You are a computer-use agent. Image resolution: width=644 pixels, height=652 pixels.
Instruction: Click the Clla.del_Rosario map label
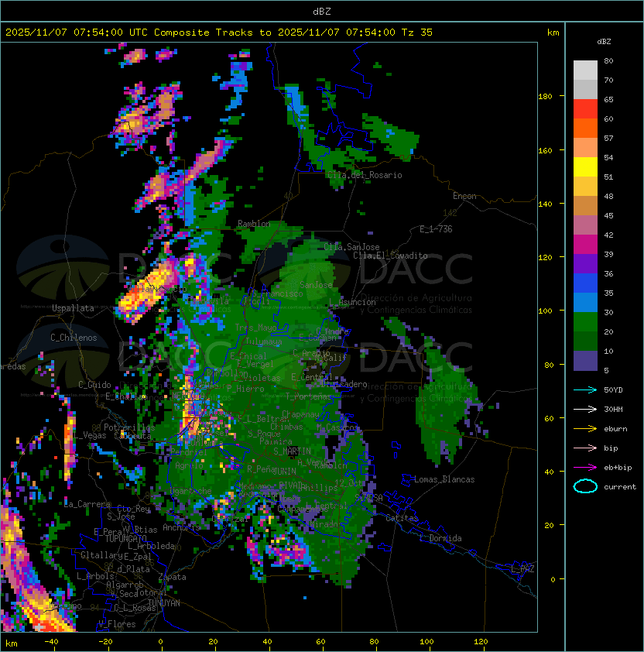[365, 175]
